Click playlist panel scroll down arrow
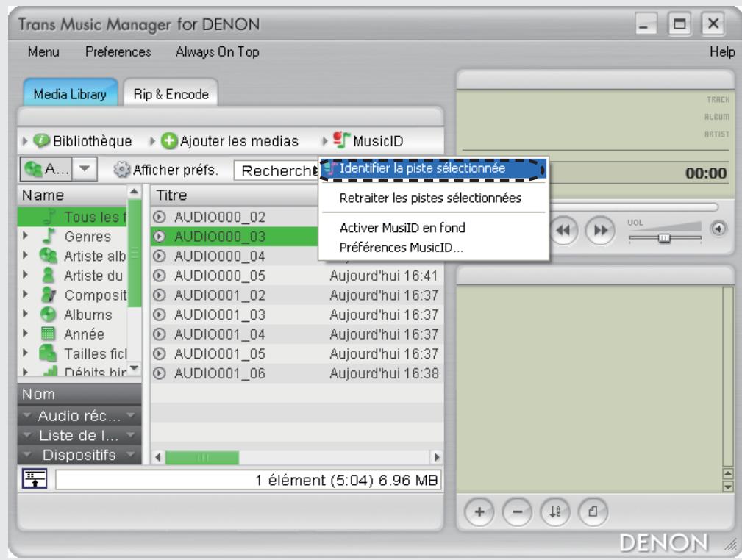 [727, 487]
